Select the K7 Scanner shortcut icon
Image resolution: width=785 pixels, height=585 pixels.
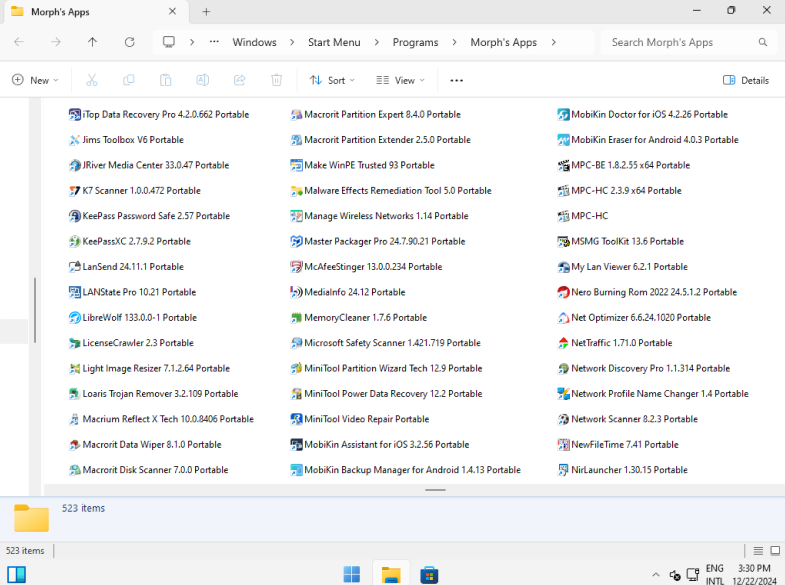click(x=75, y=191)
